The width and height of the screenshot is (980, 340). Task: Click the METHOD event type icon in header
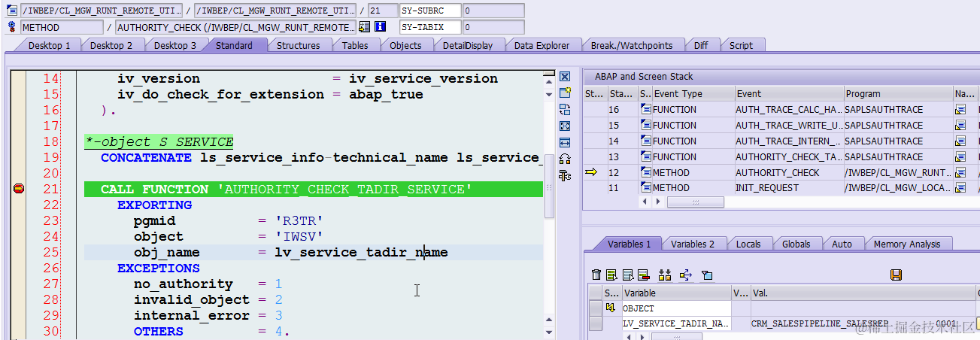tap(12, 27)
